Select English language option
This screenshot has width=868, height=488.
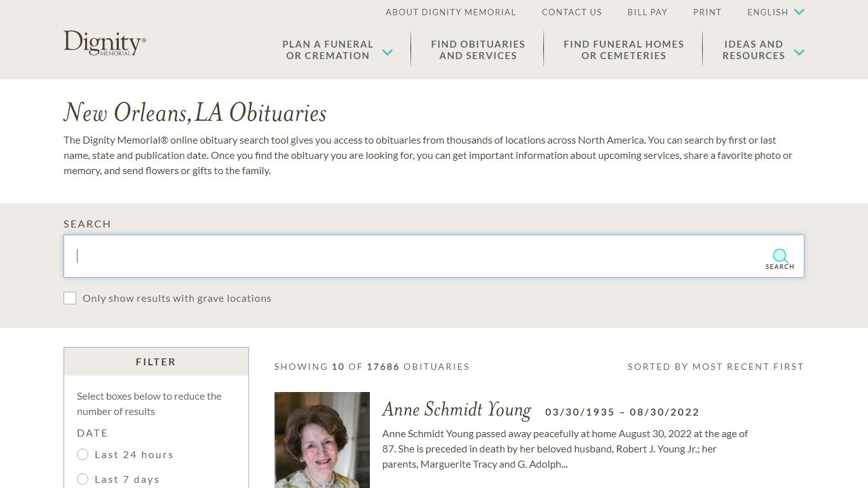point(768,12)
